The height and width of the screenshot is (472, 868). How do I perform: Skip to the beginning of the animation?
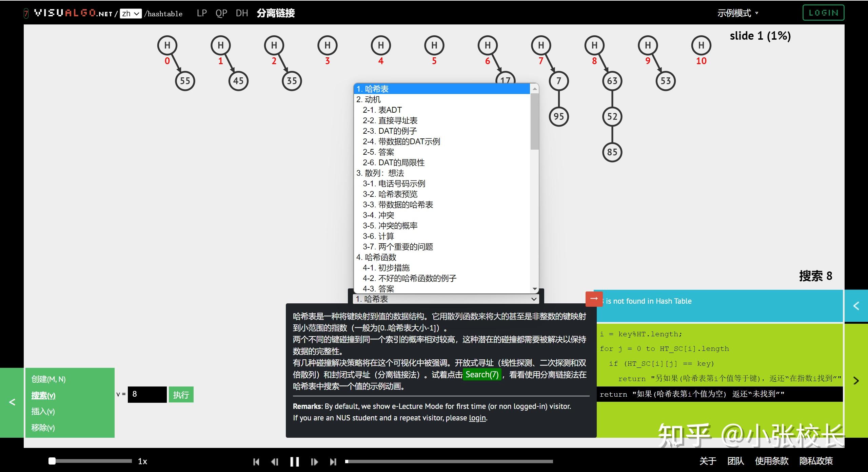point(256,461)
